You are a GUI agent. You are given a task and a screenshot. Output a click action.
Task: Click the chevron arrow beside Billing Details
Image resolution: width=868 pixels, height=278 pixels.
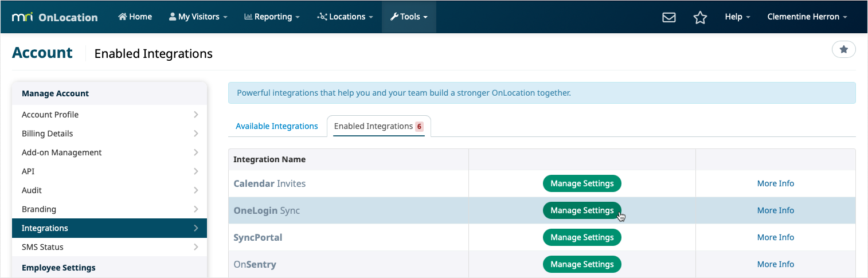point(196,134)
